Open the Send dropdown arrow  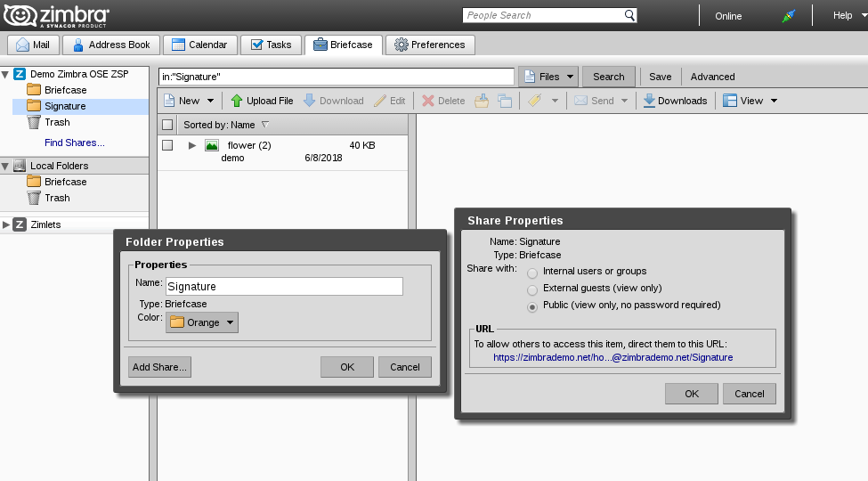[624, 101]
